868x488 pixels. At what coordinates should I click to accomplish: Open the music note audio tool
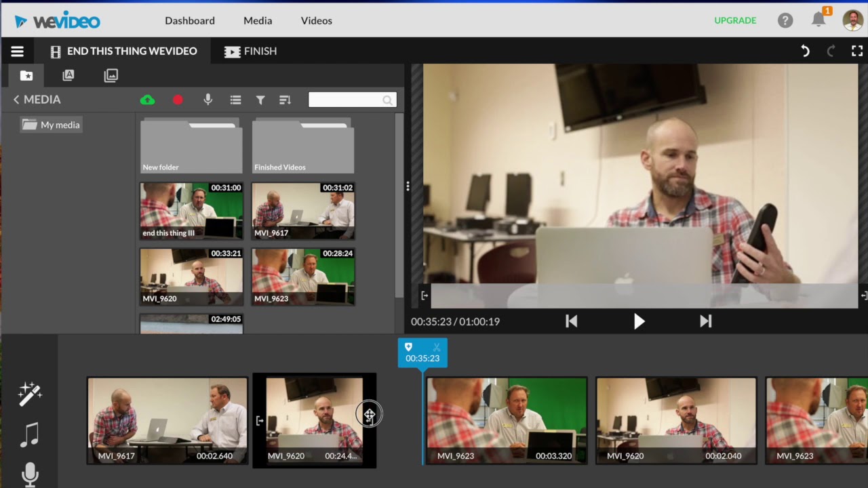[x=29, y=435]
